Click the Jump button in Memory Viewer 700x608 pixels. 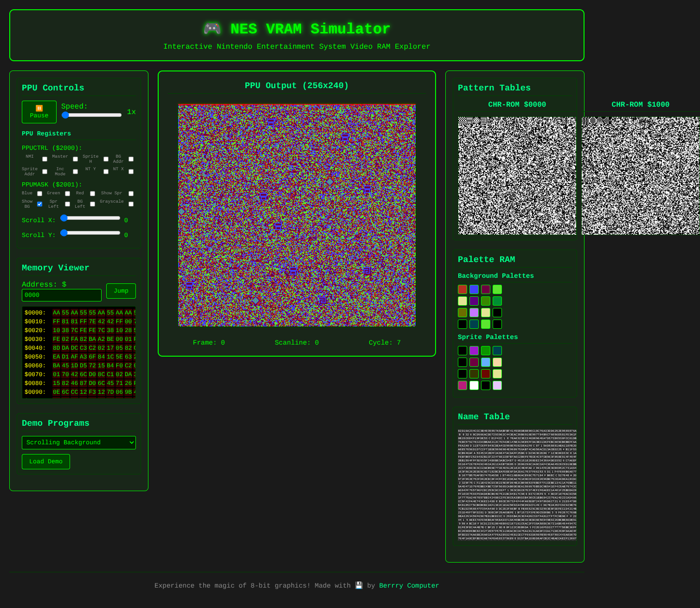tap(121, 291)
